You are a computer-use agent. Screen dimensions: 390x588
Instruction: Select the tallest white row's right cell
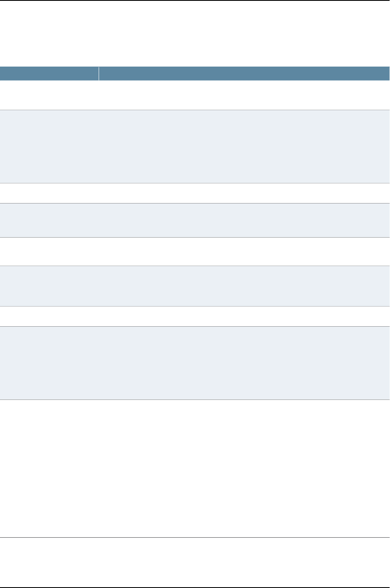point(244,469)
